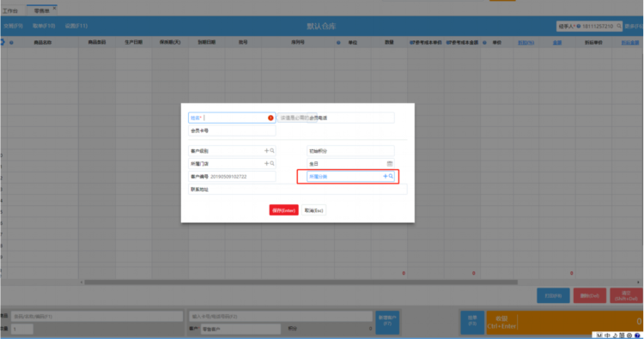Click the 客户 field showing 零售客户
Screen dimensions: 644x339
[240, 330]
